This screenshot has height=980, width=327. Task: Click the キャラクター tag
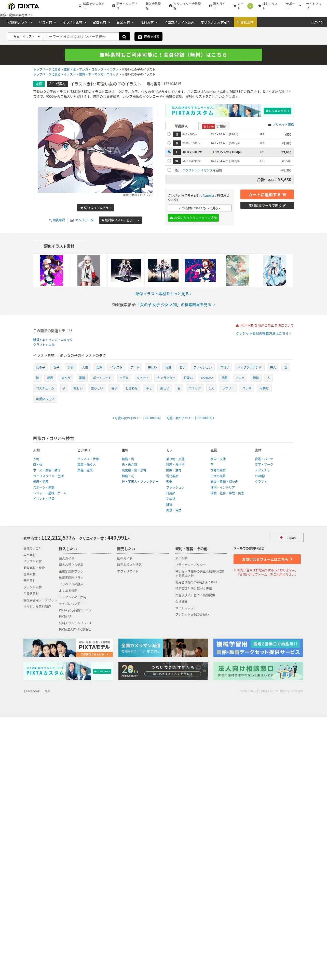[x=166, y=378]
